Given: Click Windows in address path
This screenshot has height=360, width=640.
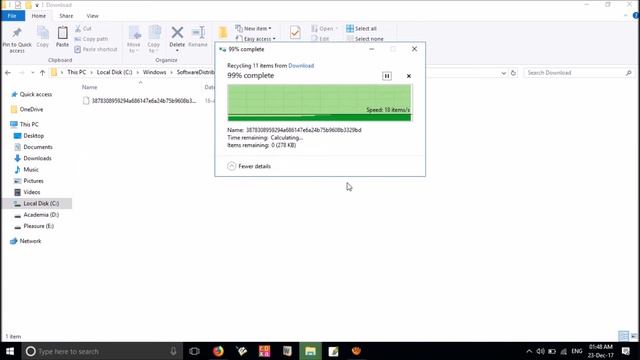Looking at the screenshot, I should (x=154, y=72).
